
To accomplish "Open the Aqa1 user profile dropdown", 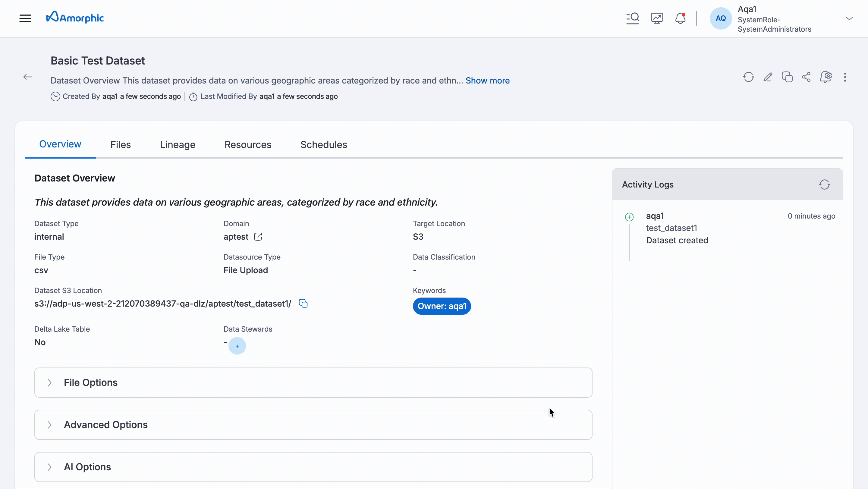I will [x=849, y=18].
